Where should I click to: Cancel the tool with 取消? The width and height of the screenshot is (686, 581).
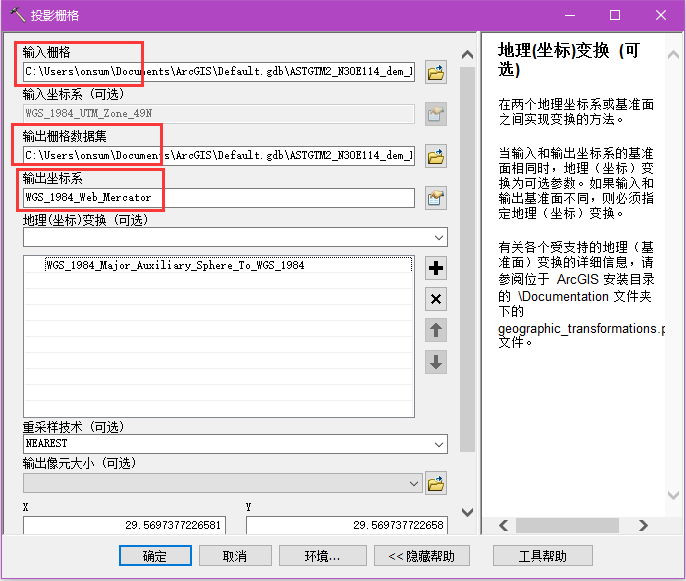235,556
